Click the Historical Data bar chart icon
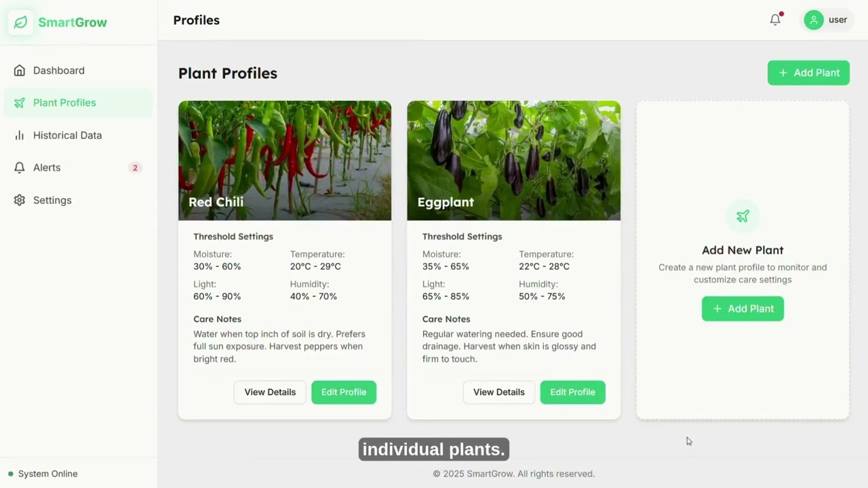The height and width of the screenshot is (488, 868). click(20, 136)
